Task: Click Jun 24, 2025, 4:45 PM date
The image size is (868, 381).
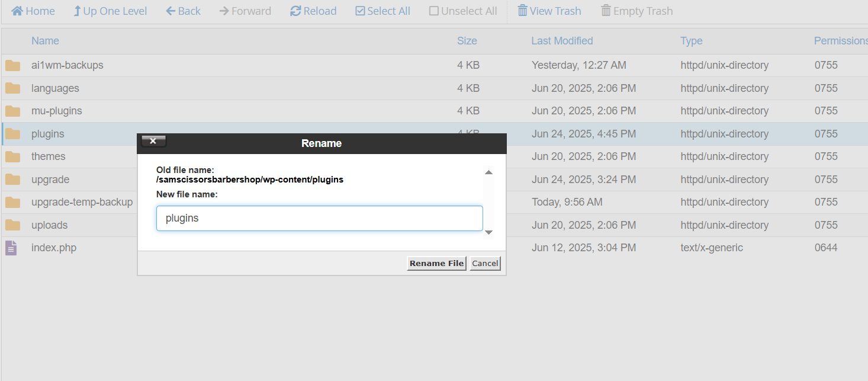Action: [584, 134]
